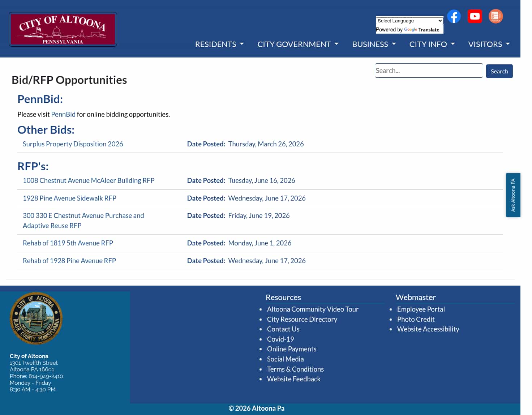
Task: Click the RFP's: section heading
Action: click(33, 166)
